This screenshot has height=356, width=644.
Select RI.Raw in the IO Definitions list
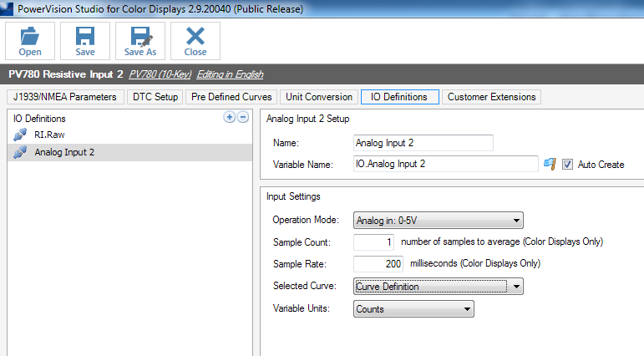(129, 135)
